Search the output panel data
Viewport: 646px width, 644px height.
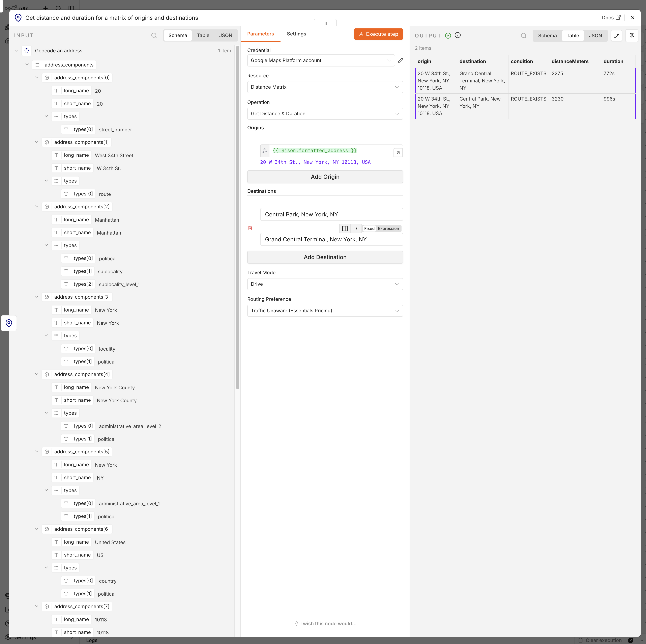(524, 36)
